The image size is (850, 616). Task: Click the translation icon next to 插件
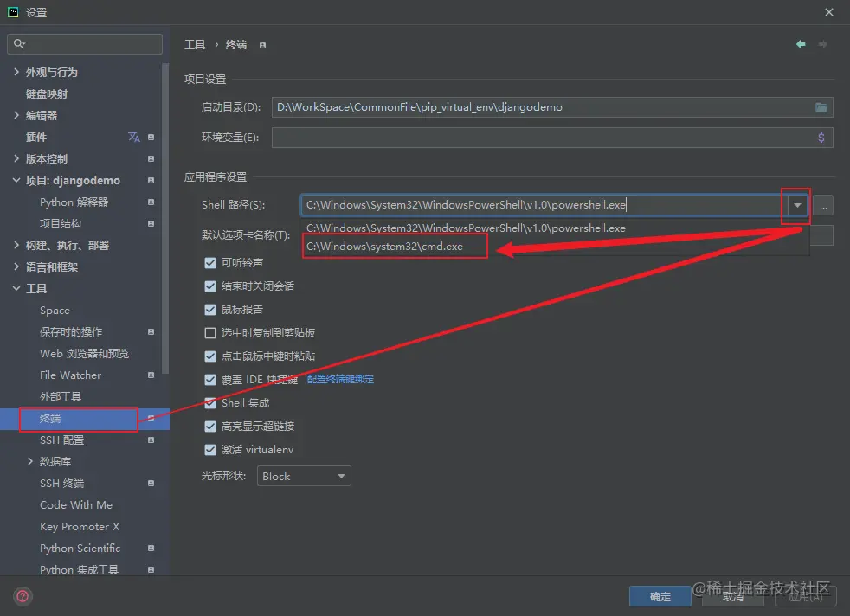coord(134,137)
